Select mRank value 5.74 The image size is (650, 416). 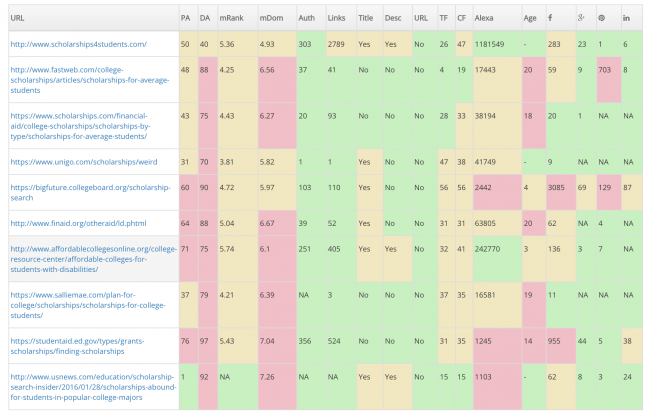coord(227,249)
